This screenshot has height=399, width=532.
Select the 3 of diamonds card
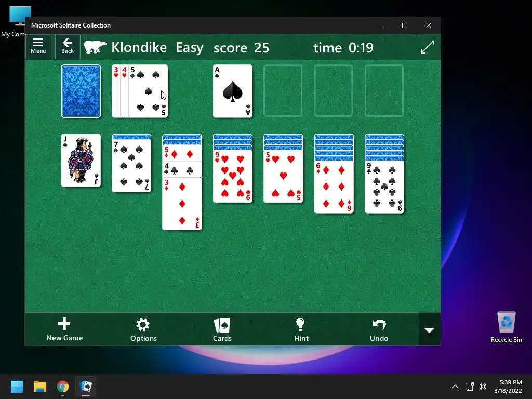(x=182, y=204)
